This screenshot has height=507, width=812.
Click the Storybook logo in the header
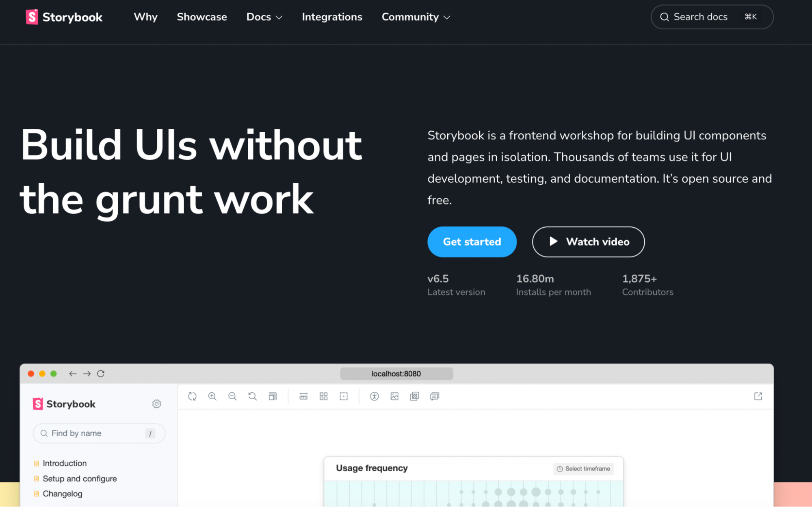[x=64, y=17]
